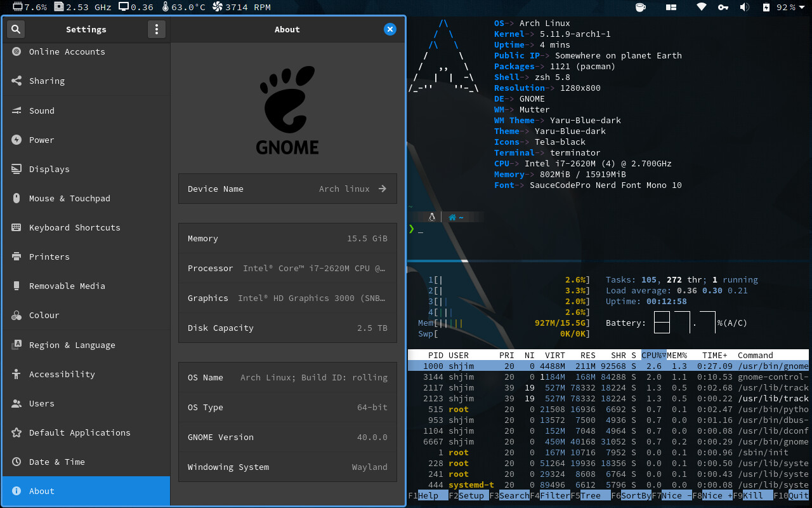Viewport: 812px width, 508px height.
Task: Click the GNOME footprint logo
Action: click(x=287, y=110)
